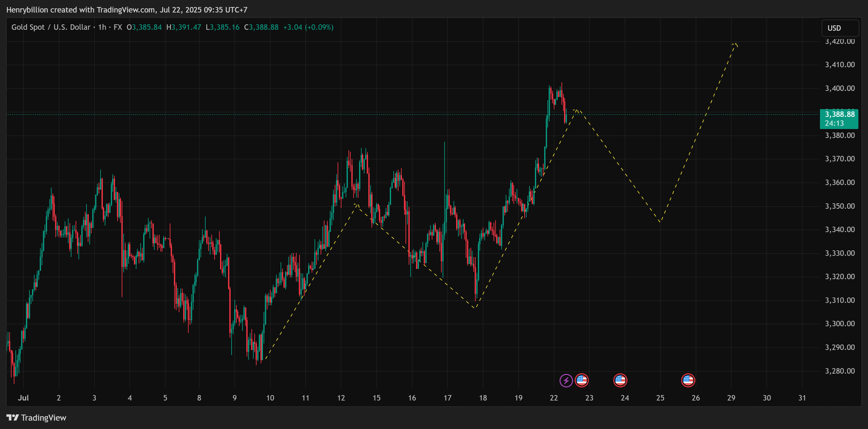Click the date 31 label on time axis

click(802, 398)
